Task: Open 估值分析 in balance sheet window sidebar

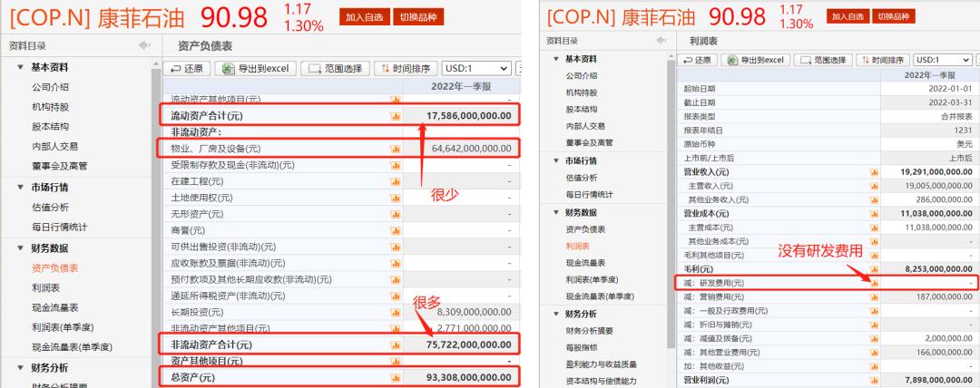Action: 50,207
